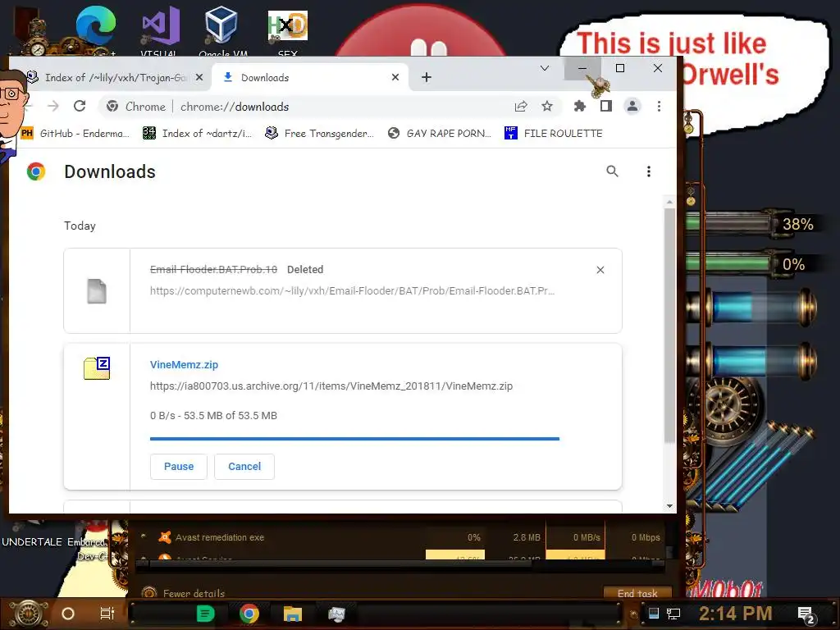840x630 pixels.
Task: Open Task Manager taskbar icon
Action: pyautogui.click(x=336, y=614)
